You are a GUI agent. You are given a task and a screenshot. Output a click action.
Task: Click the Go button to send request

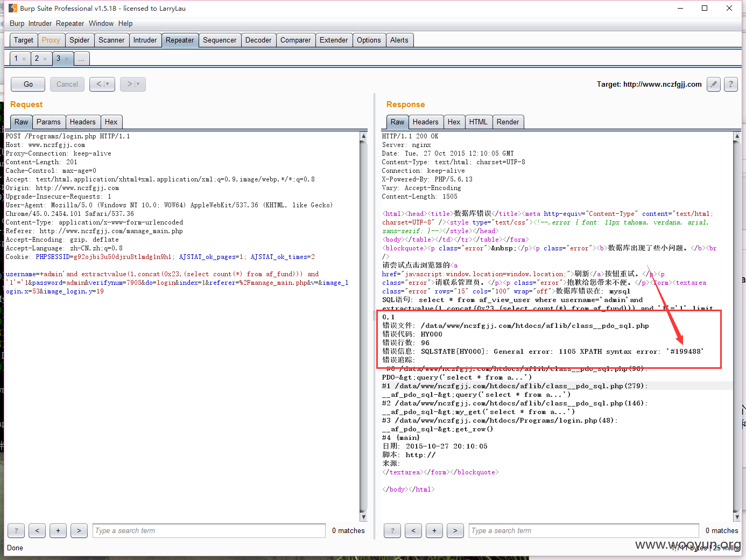click(x=28, y=84)
